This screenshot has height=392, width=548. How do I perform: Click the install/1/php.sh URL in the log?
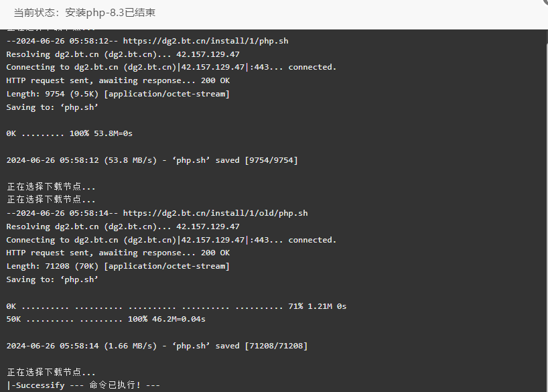point(206,41)
